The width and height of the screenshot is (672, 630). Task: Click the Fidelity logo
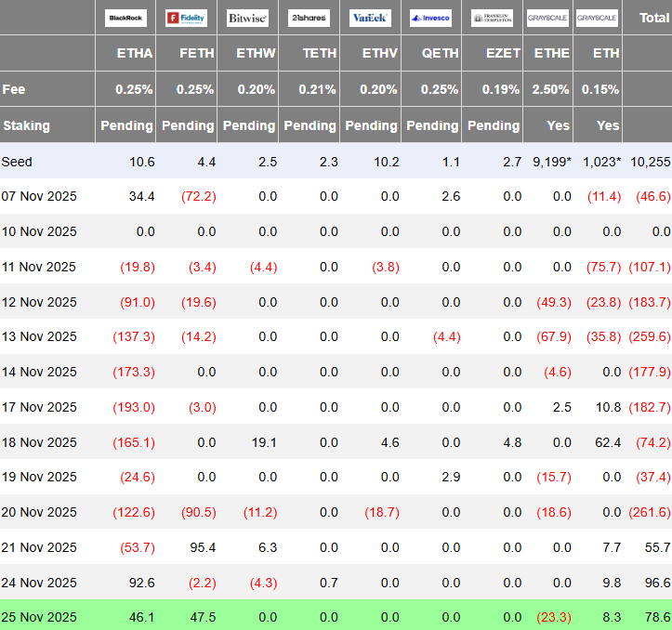(x=186, y=18)
